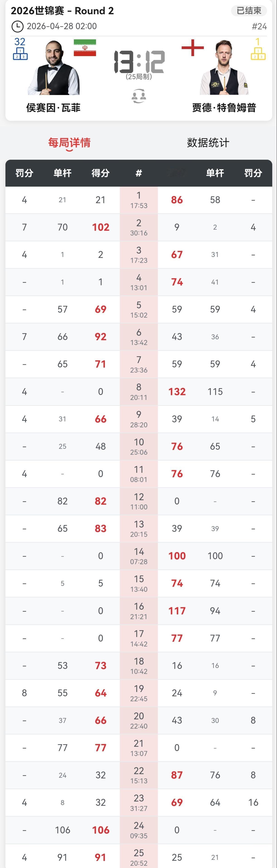Tap the head-to-head comparison icon under the score

coord(138,96)
